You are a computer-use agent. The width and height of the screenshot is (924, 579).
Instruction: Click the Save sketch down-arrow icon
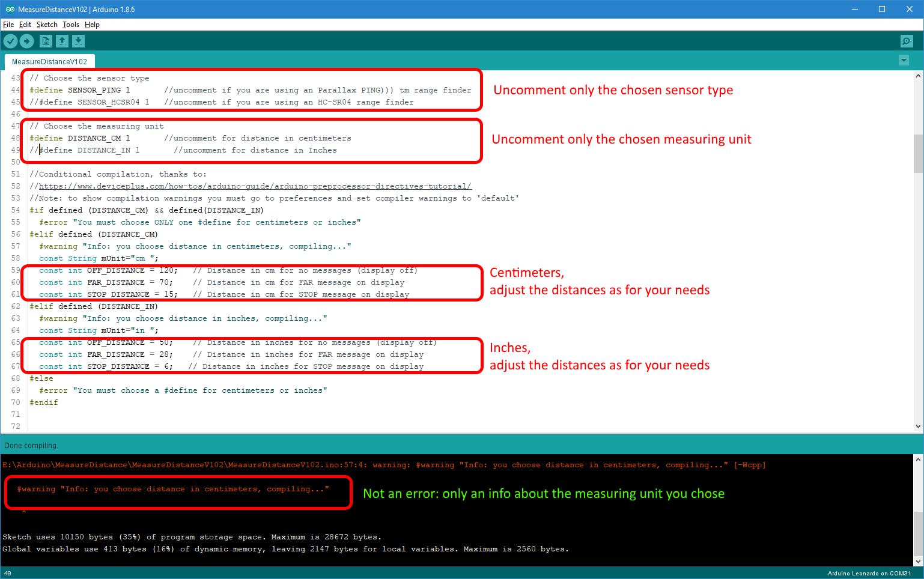click(79, 41)
